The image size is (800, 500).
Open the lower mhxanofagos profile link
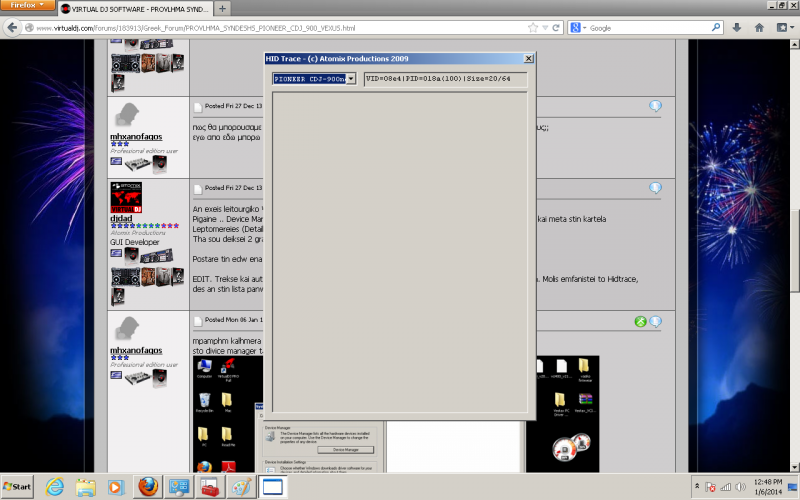pos(136,350)
